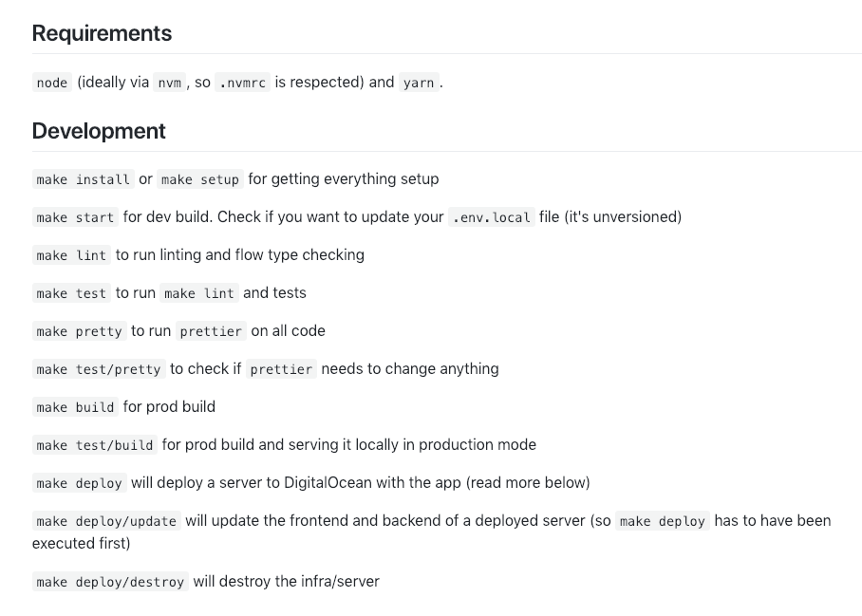Click the make build command
862x616 pixels.
pos(75,406)
